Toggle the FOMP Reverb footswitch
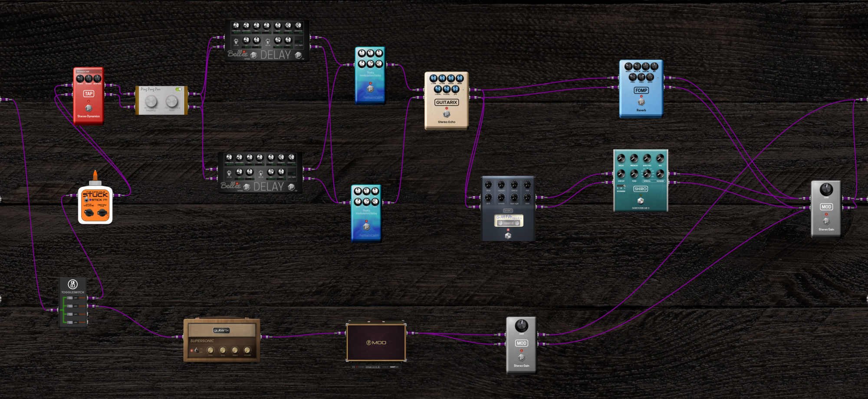The width and height of the screenshot is (868, 399). coord(641,102)
